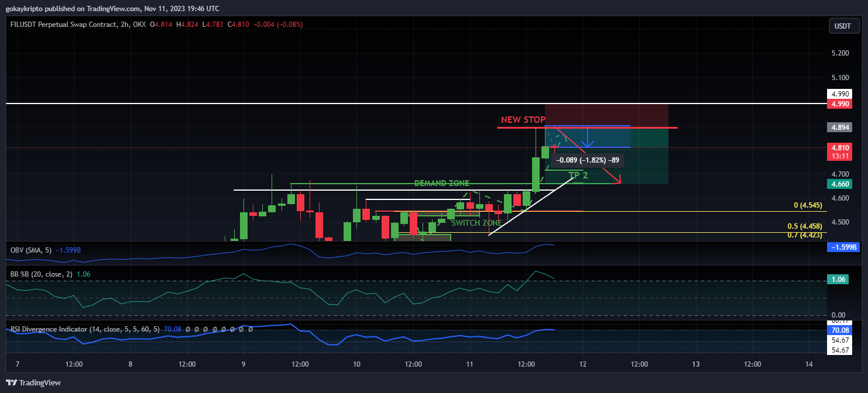The width and height of the screenshot is (868, 393).
Task: Click the TP 2 label
Action: [x=578, y=175]
